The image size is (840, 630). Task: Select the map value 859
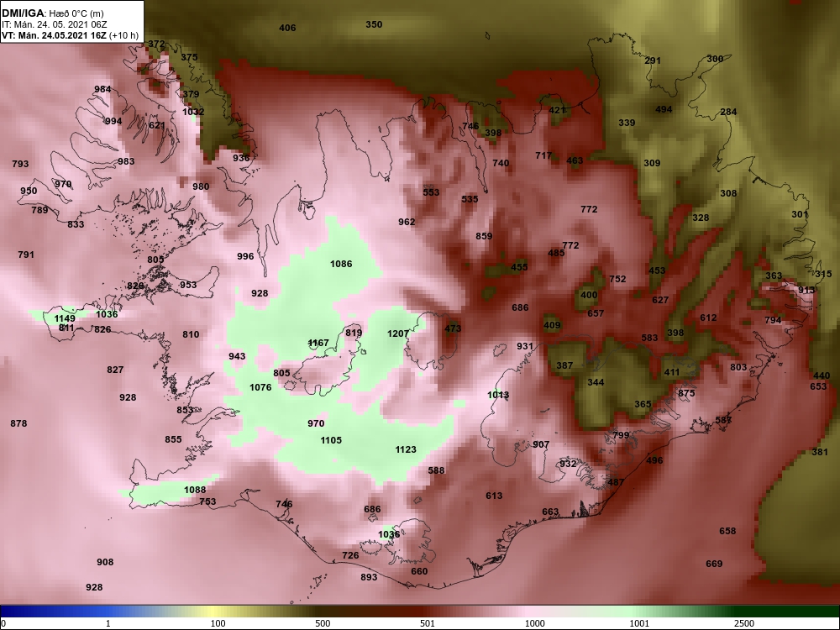click(x=484, y=236)
